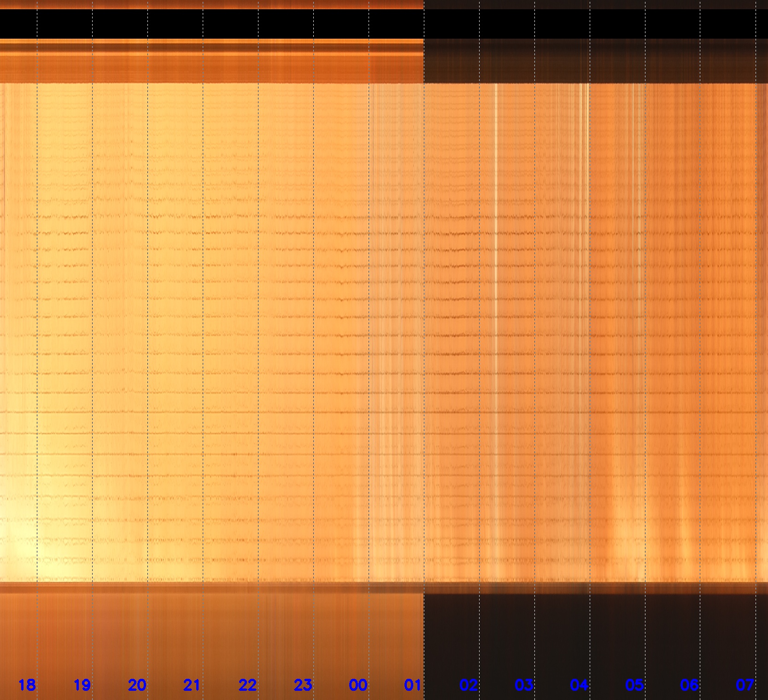This screenshot has height=700, width=768.
Task: Click the 18 hour label
Action: 27,685
